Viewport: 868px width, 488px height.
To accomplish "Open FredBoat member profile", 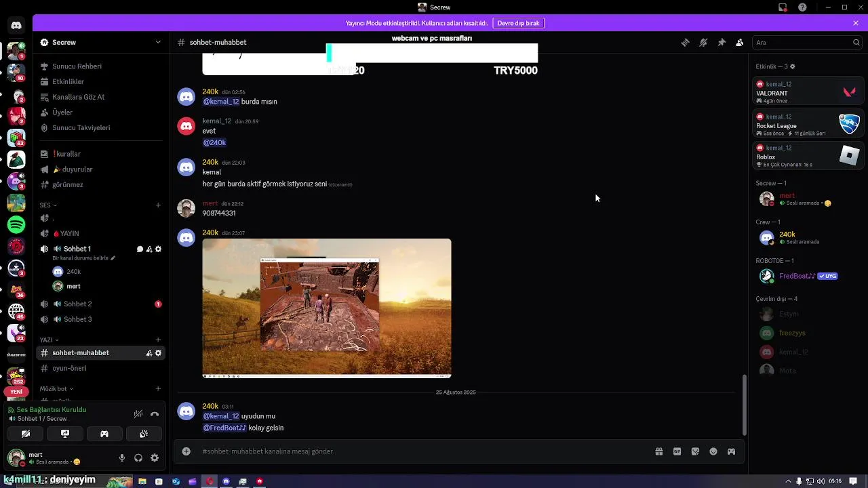I will click(x=808, y=276).
